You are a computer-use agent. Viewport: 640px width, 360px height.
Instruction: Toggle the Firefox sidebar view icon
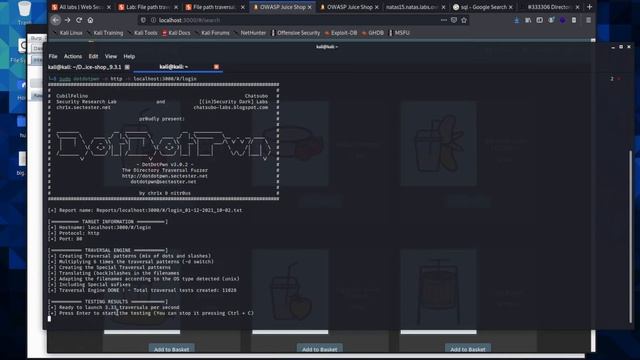(540, 20)
